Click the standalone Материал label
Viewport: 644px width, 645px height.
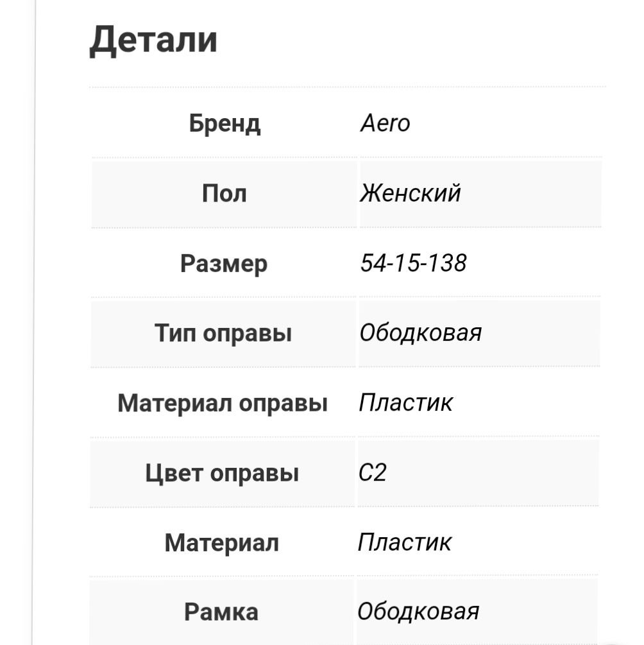(x=221, y=543)
